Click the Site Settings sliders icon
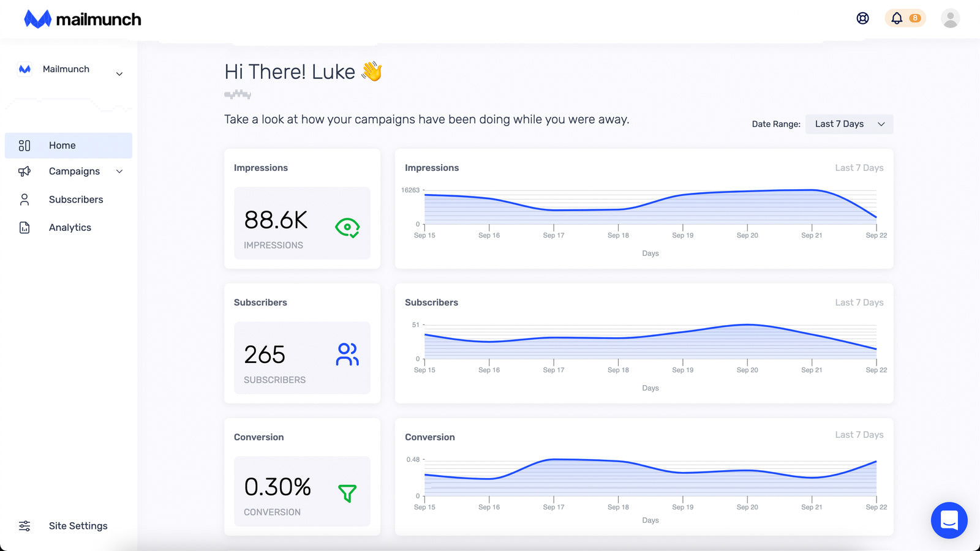 [24, 525]
